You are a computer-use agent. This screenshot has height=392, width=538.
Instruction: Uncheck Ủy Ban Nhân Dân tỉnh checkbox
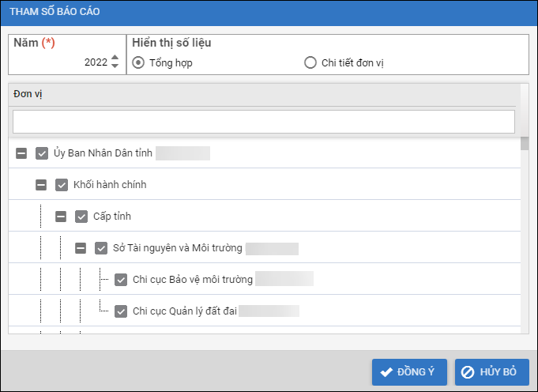tap(43, 153)
